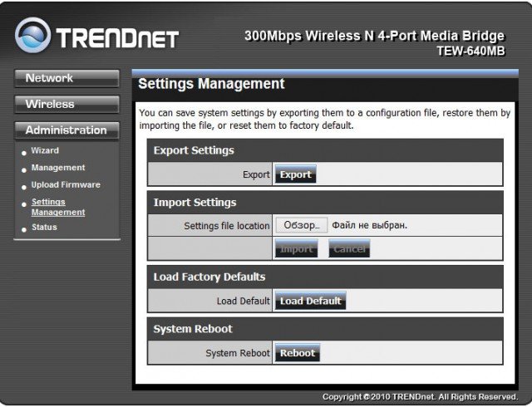Open the Wizard page link
Image resolution: width=532 pixels, height=407 pixels.
(45, 150)
